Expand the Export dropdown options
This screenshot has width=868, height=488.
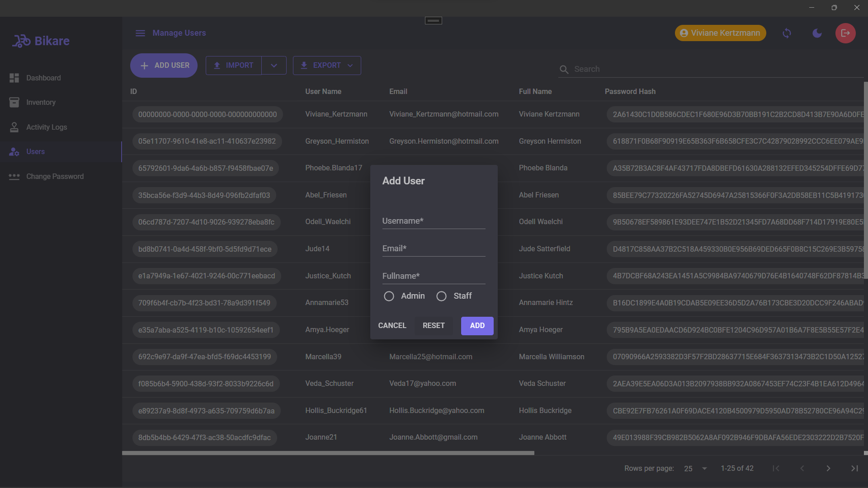click(351, 66)
